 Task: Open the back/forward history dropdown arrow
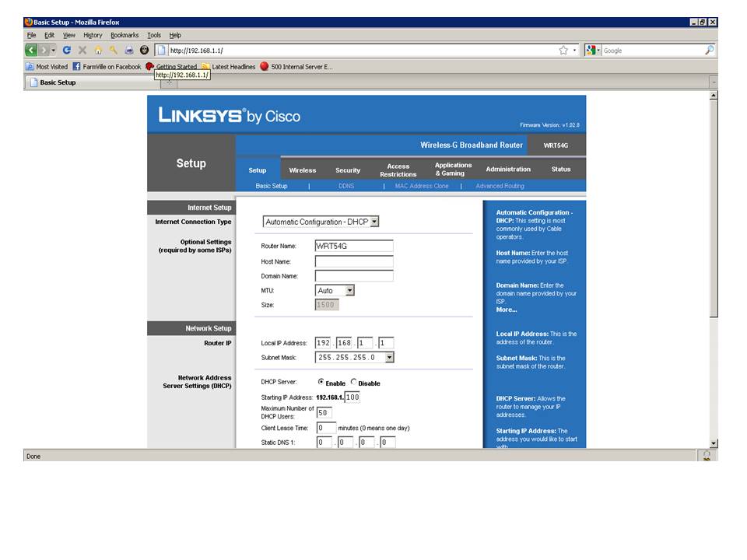click(x=54, y=50)
